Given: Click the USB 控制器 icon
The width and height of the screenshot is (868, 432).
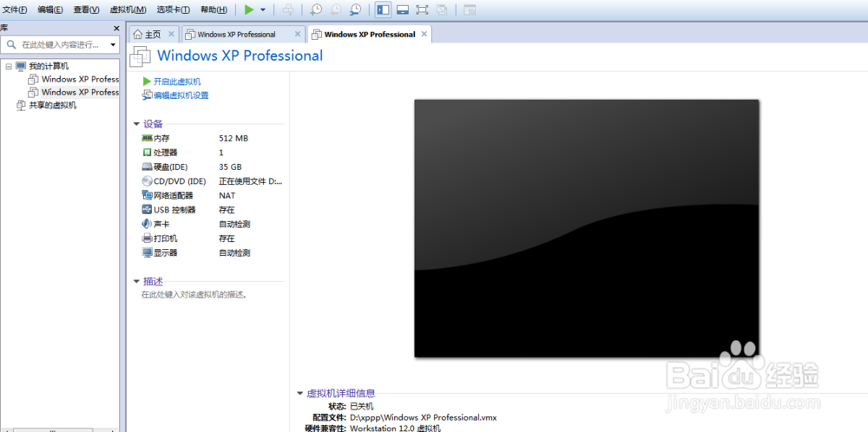Looking at the screenshot, I should (x=147, y=210).
